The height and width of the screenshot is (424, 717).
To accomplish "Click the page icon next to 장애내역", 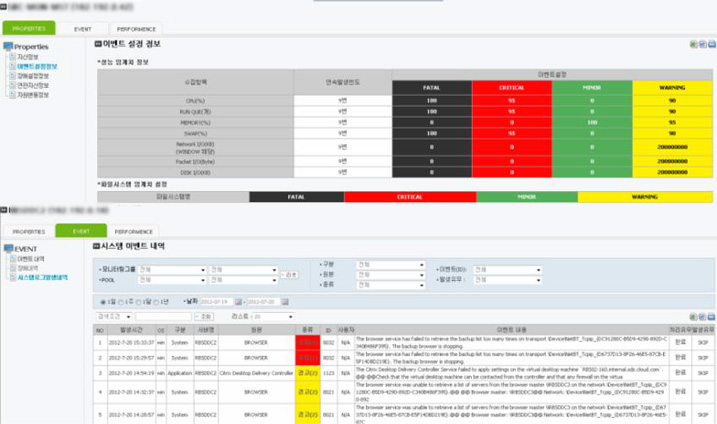I will (x=13, y=268).
